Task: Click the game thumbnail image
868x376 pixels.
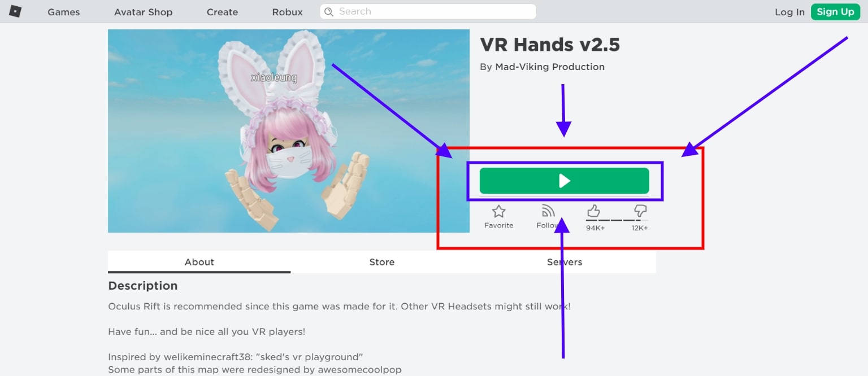Action: coord(289,131)
